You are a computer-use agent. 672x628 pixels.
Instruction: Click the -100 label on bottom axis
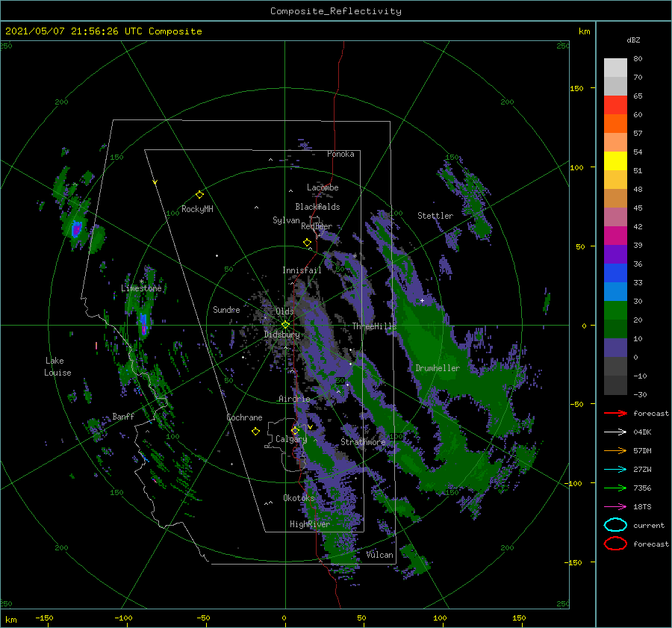pos(123,618)
